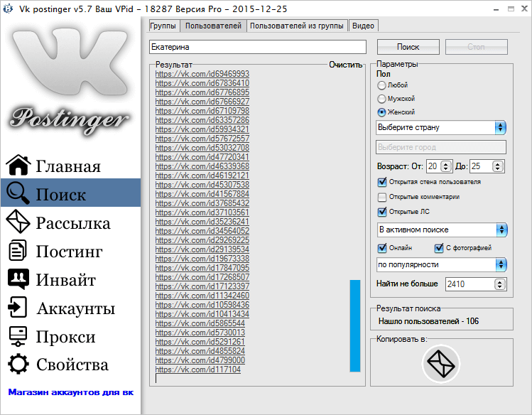This screenshot has height=415, width=532.
Task: Toggle the С фотографией checkbox
Action: pos(439,248)
